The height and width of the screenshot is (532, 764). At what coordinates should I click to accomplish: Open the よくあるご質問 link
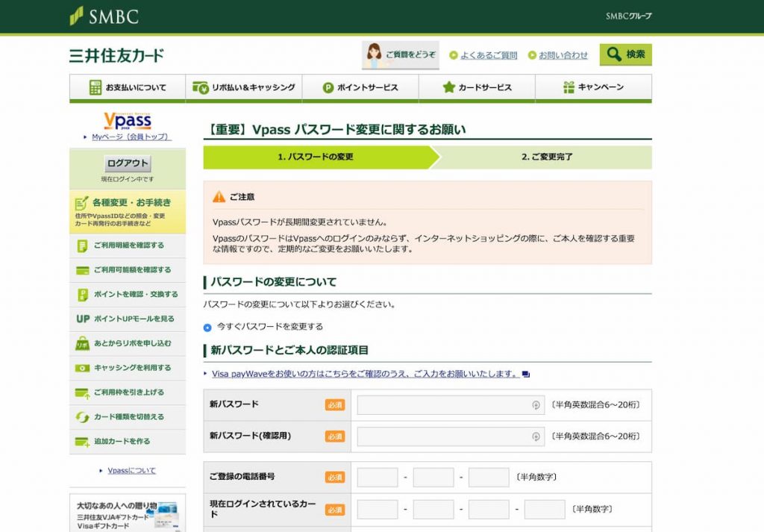tap(488, 55)
